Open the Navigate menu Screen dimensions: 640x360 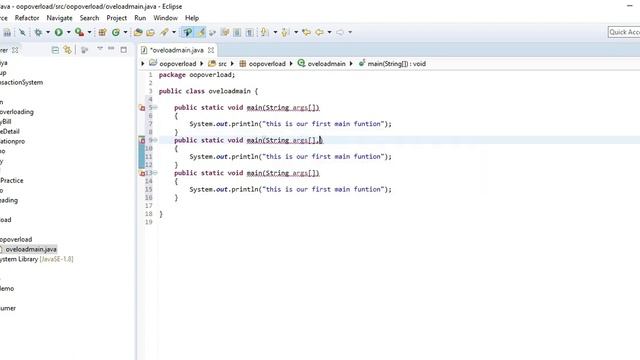59,18
